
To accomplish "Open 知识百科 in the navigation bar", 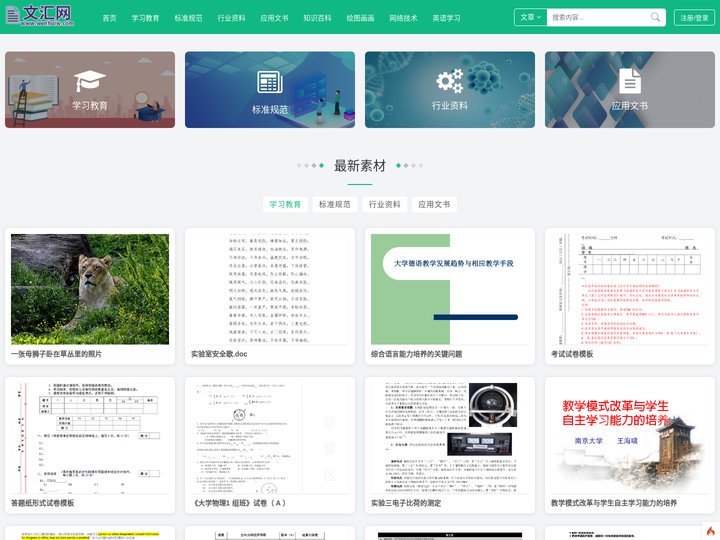I will tap(317, 18).
